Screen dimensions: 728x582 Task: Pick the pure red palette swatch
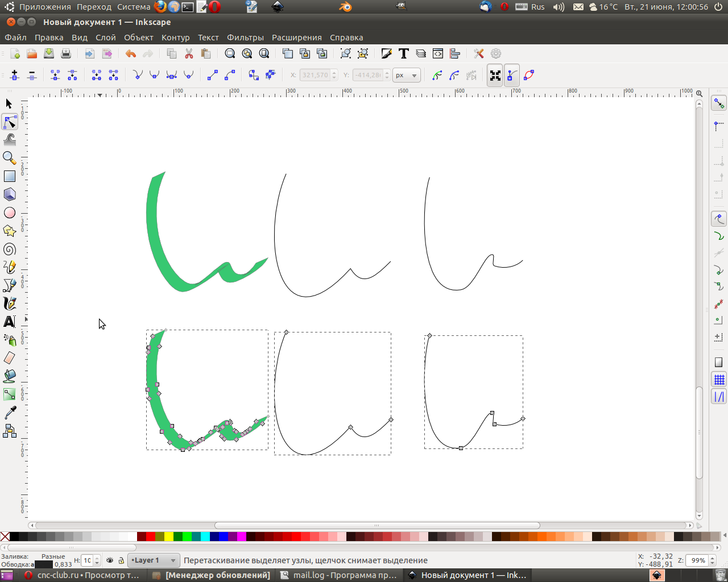pyautogui.click(x=150, y=536)
